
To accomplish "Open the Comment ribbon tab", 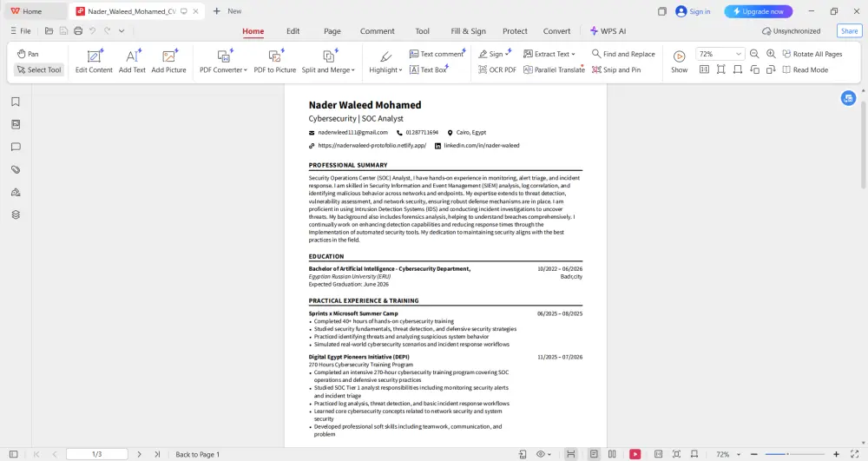I will [x=377, y=31].
